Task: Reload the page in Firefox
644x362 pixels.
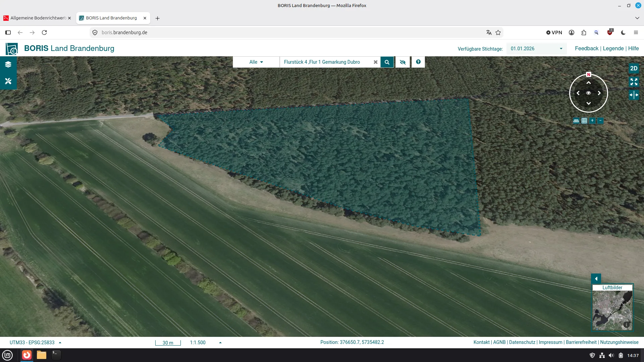Action: (44, 33)
